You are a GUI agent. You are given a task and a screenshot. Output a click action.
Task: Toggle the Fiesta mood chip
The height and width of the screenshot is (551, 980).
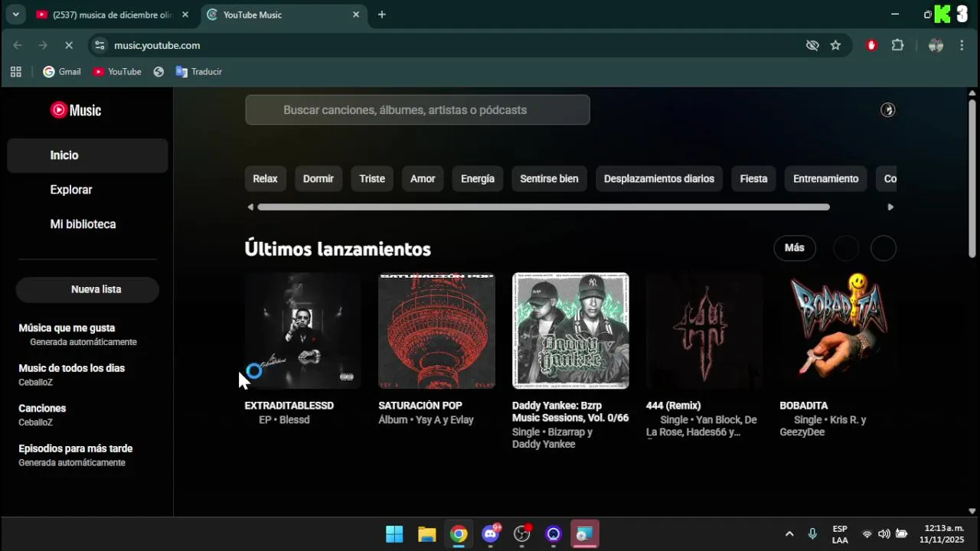(x=753, y=179)
